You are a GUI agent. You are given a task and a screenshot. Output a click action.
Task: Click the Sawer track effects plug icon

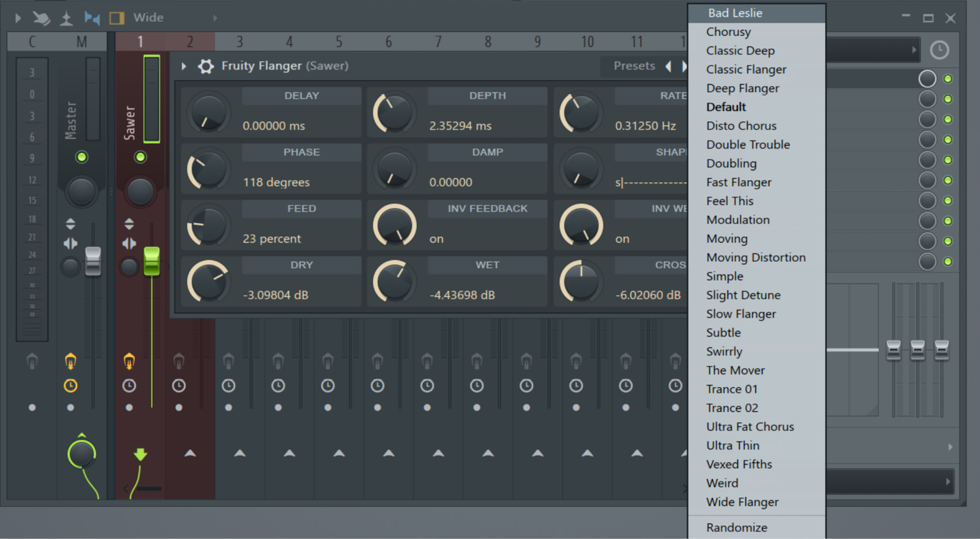[x=129, y=360]
